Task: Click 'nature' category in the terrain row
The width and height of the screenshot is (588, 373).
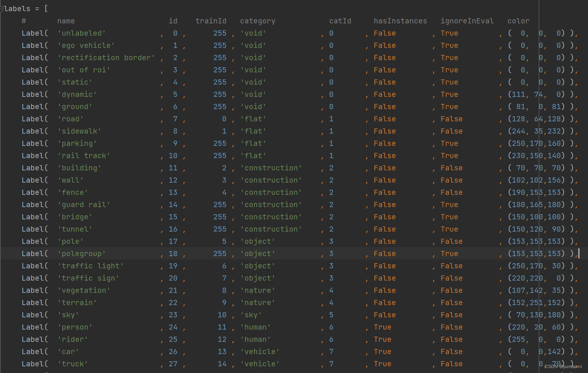Action: [258, 303]
